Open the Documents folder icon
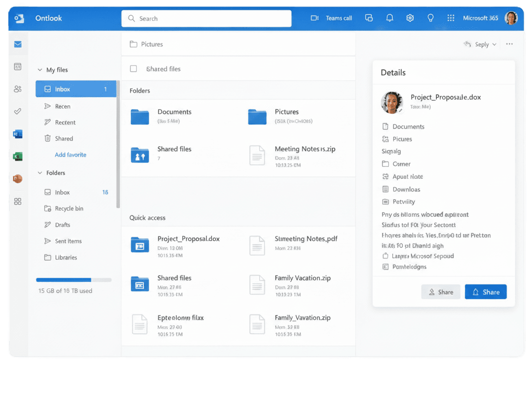 [140, 117]
